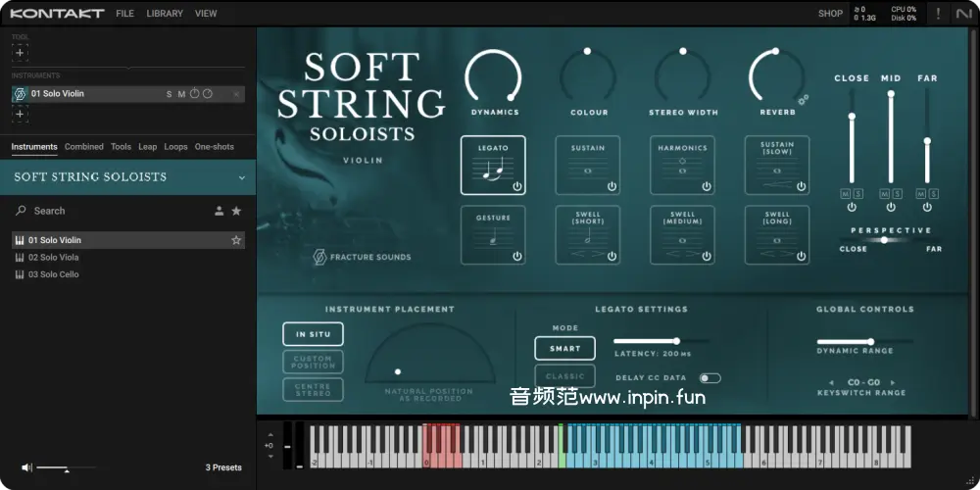980x490 pixels.
Task: Switch to the Loops tab
Action: [175, 147]
